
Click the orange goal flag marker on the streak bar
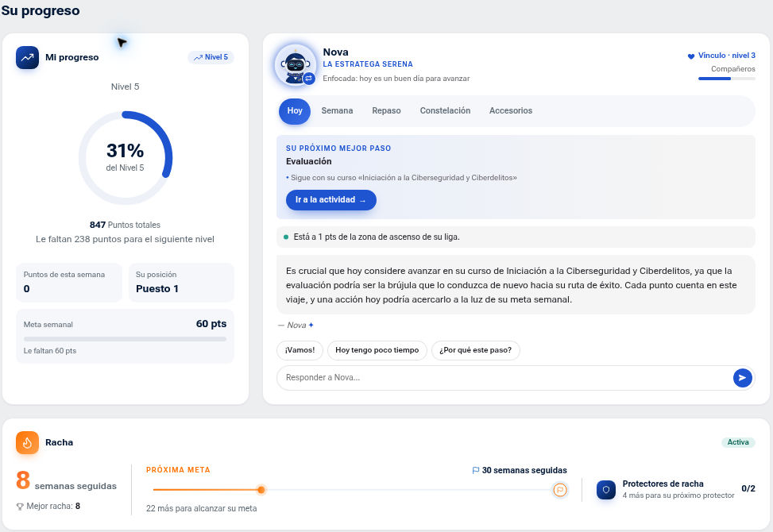[x=560, y=490]
